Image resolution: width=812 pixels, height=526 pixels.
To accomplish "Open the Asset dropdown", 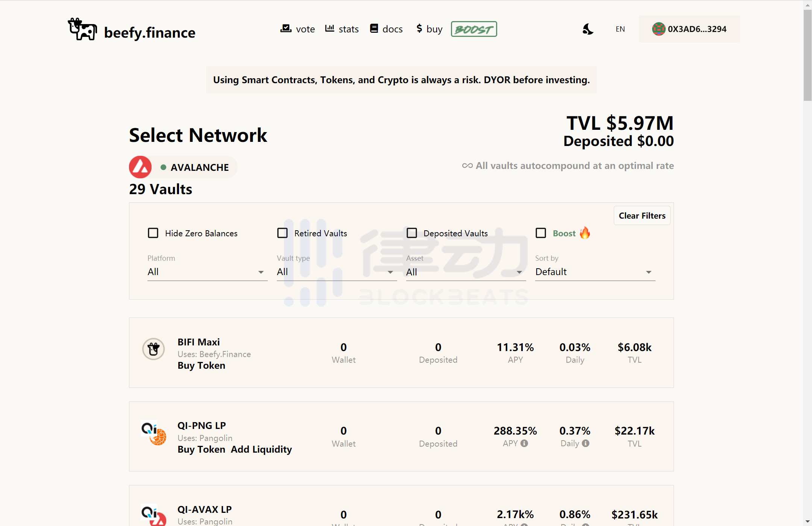I will point(466,272).
